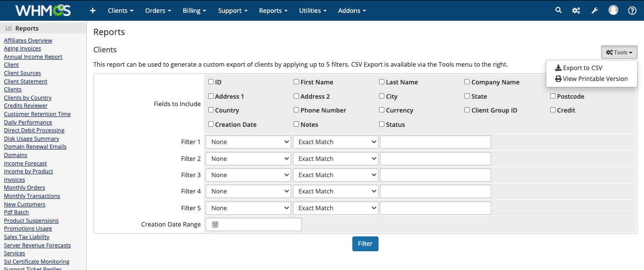Open the gears automation status icon

[576, 10]
